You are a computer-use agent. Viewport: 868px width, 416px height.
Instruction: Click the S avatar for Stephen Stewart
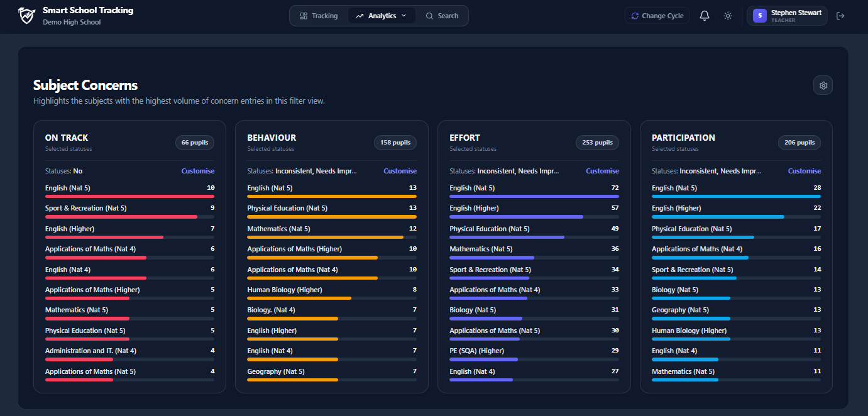[x=760, y=16]
